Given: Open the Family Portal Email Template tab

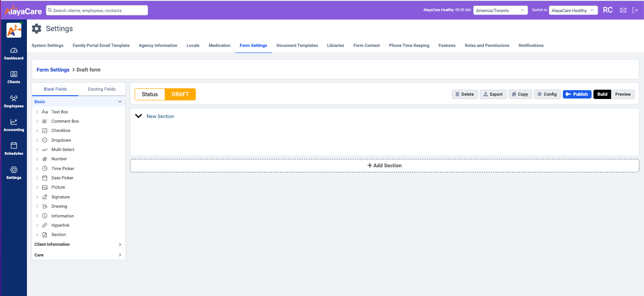Looking at the screenshot, I should 101,46.
